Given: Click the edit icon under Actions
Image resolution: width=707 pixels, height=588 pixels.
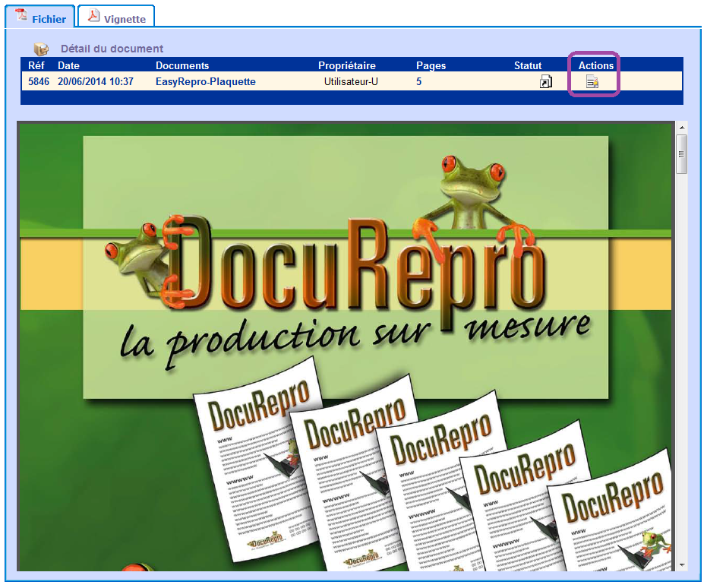Looking at the screenshot, I should [x=592, y=81].
